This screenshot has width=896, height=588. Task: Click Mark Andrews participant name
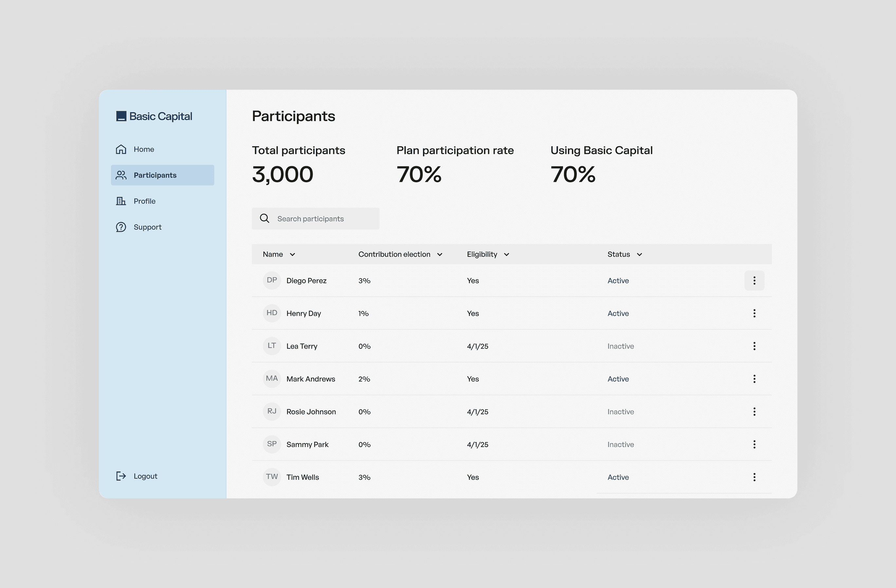point(311,379)
